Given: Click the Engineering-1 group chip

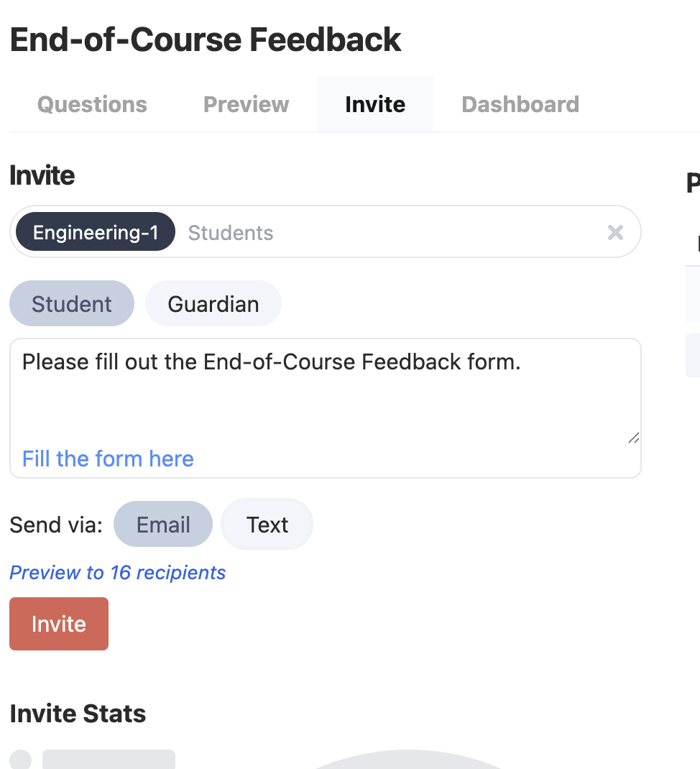Looking at the screenshot, I should tap(96, 232).
